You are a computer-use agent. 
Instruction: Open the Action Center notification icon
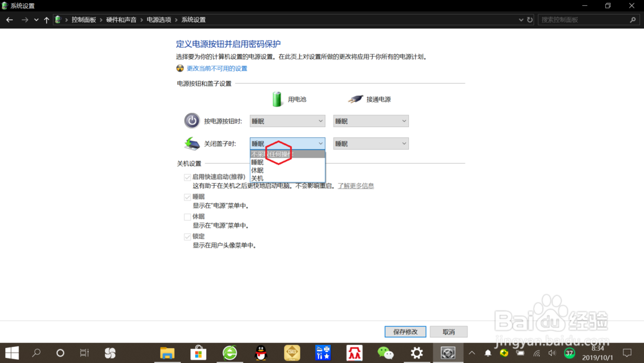627,353
